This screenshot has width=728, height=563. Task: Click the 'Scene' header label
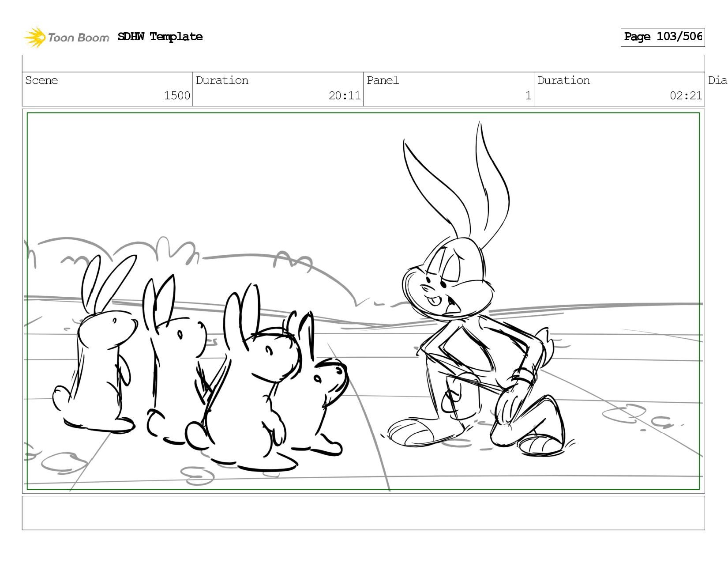[41, 80]
